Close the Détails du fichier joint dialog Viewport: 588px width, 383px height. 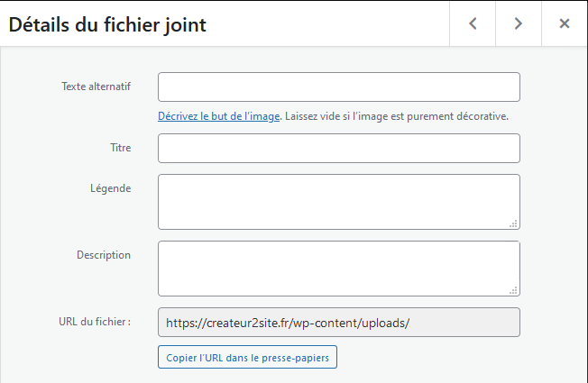(x=565, y=24)
